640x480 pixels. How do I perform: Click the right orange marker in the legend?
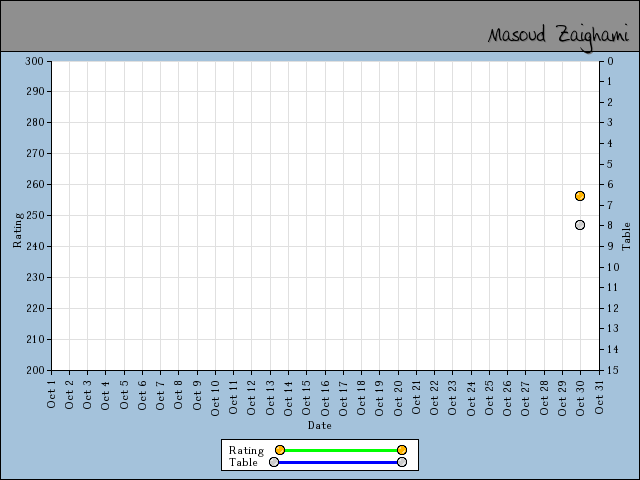click(x=402, y=450)
